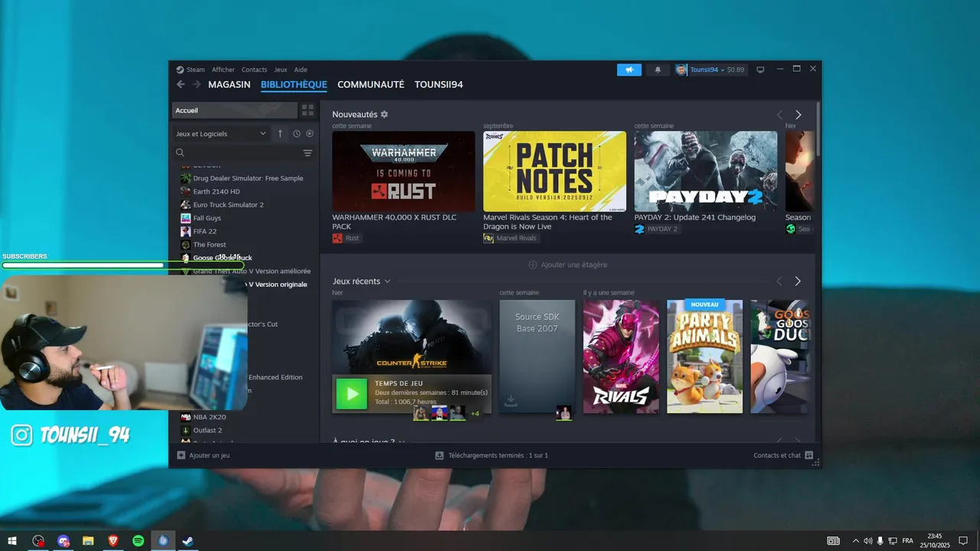
Task: Toggle the ready-to-play filter icon
Action: click(x=310, y=134)
